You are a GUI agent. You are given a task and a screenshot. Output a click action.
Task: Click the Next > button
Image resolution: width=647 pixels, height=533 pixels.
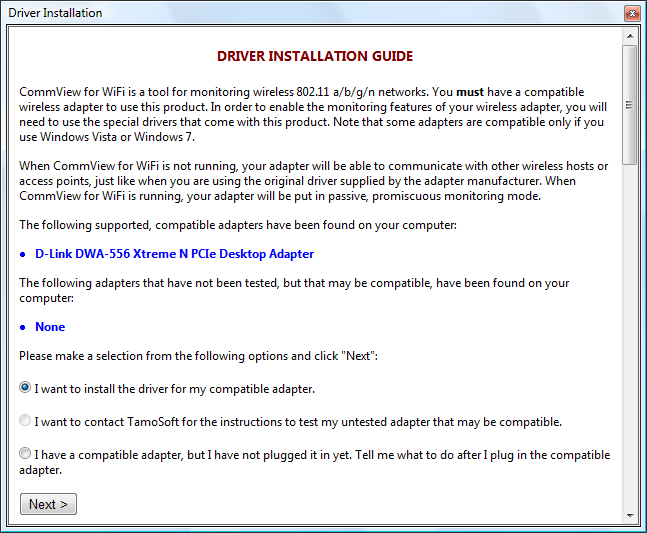(x=48, y=504)
